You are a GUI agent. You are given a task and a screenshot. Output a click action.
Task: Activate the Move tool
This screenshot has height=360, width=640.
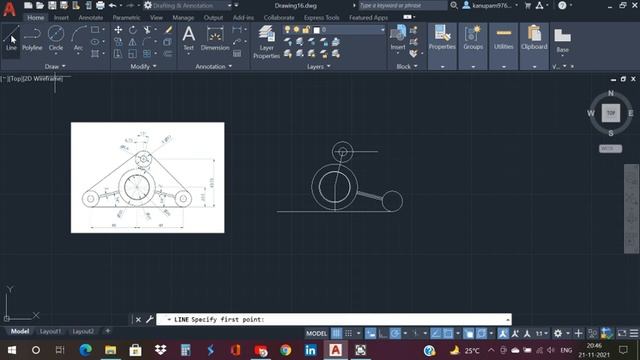118,29
